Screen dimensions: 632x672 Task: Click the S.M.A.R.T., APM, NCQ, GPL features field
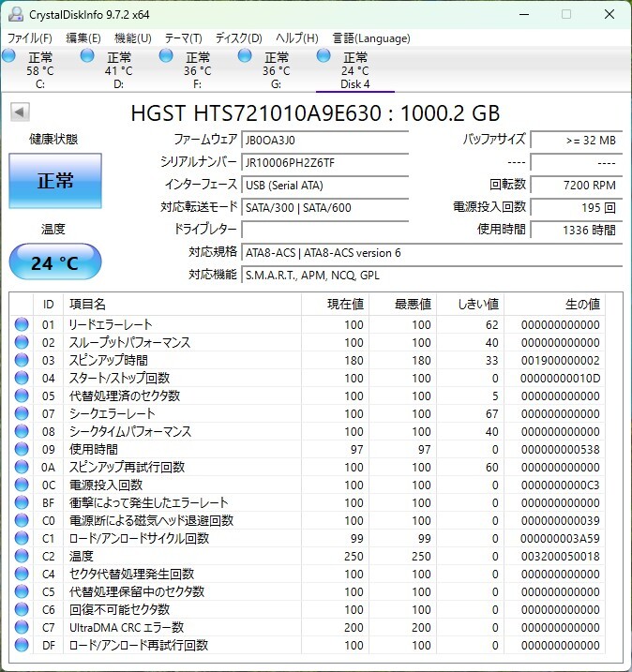(x=431, y=275)
